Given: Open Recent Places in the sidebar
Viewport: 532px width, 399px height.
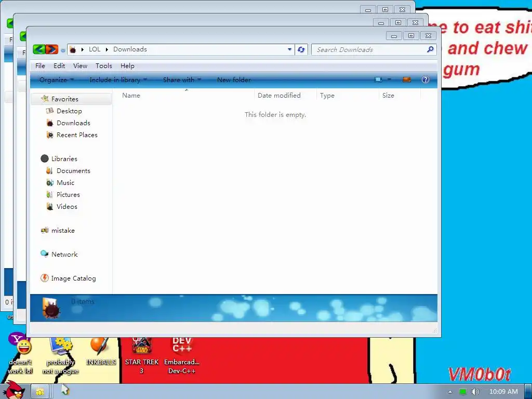Looking at the screenshot, I should pos(77,135).
